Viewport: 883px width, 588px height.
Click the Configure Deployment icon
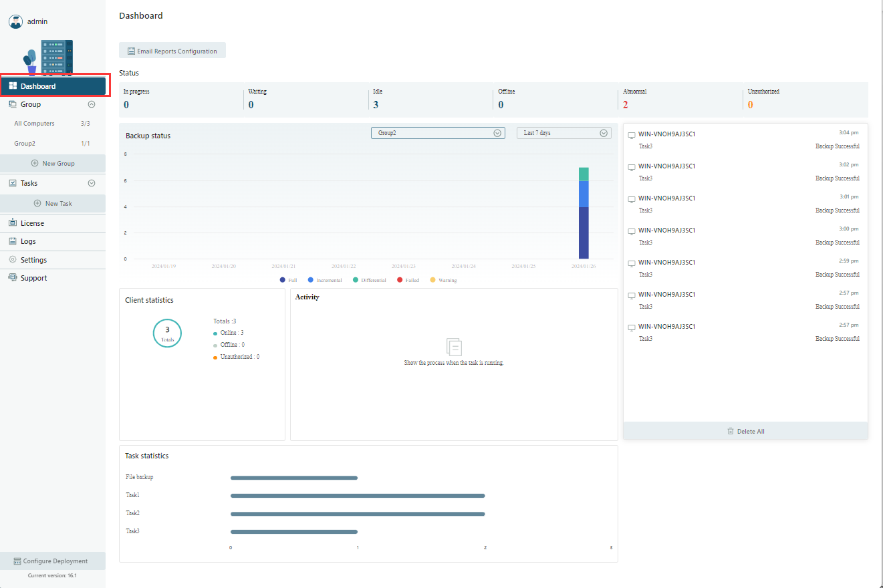(17, 561)
